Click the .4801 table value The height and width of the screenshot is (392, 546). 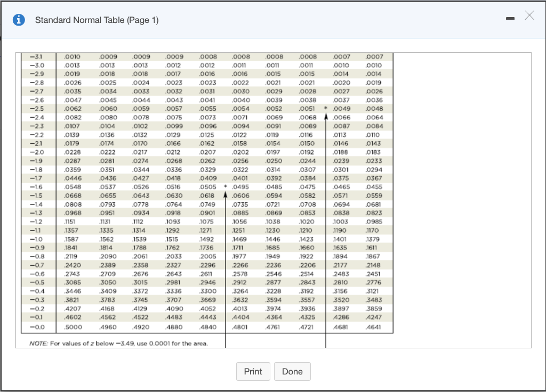click(240, 327)
